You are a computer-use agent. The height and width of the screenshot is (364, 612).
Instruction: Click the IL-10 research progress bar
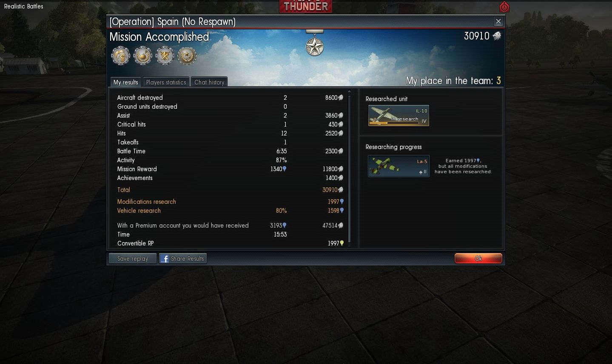pyautogui.click(x=394, y=123)
